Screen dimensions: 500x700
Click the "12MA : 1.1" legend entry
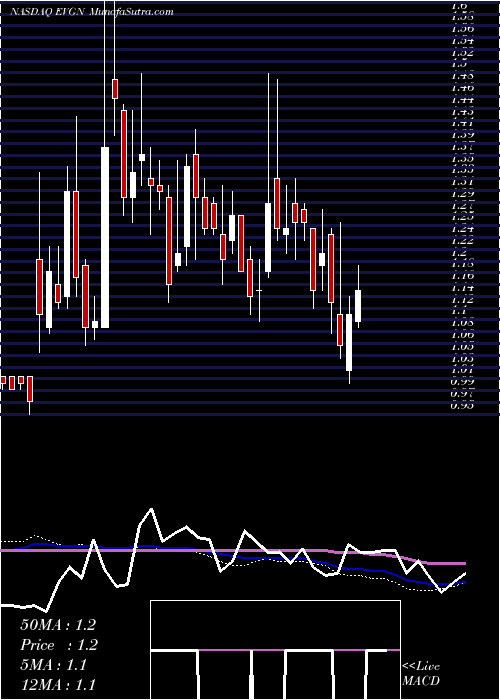tap(58, 684)
